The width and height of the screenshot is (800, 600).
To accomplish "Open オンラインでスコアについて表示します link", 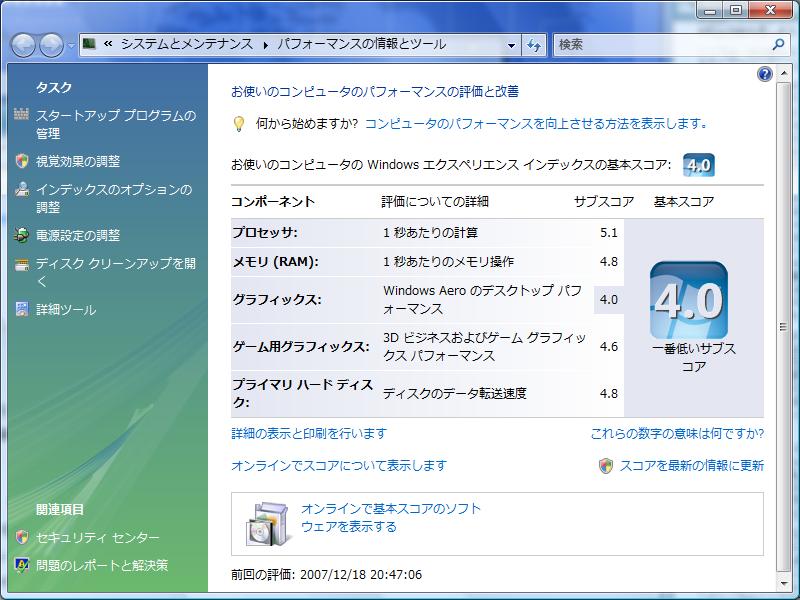I will pos(339,465).
